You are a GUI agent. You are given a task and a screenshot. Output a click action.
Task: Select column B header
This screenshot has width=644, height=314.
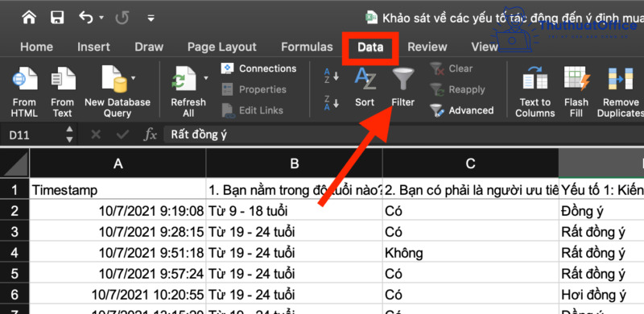(294, 163)
